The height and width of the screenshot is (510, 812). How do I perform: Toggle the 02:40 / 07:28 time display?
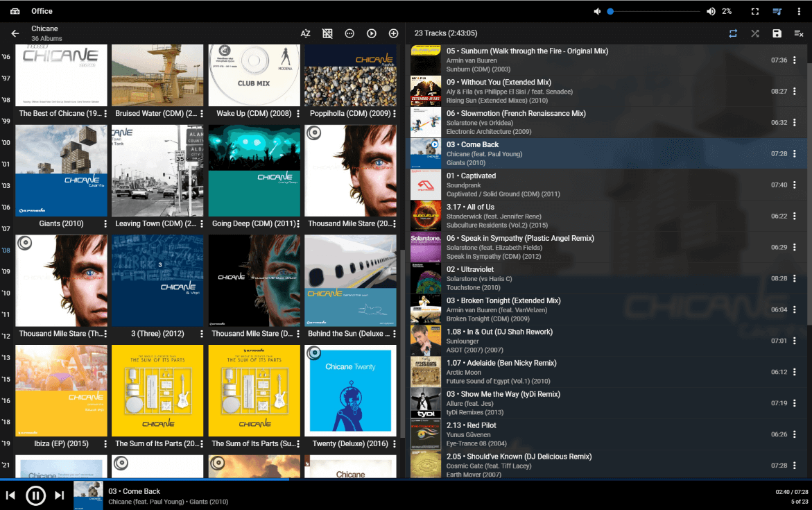[x=791, y=492]
